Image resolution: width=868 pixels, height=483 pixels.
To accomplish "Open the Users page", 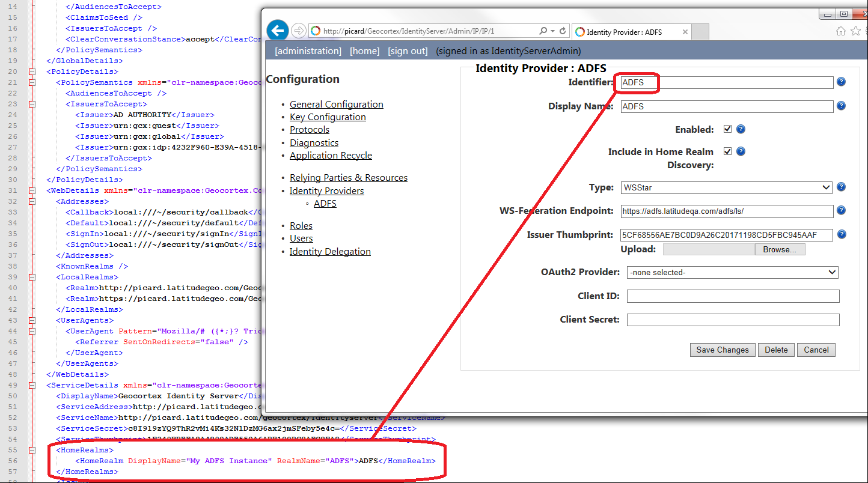I will 301,238.
